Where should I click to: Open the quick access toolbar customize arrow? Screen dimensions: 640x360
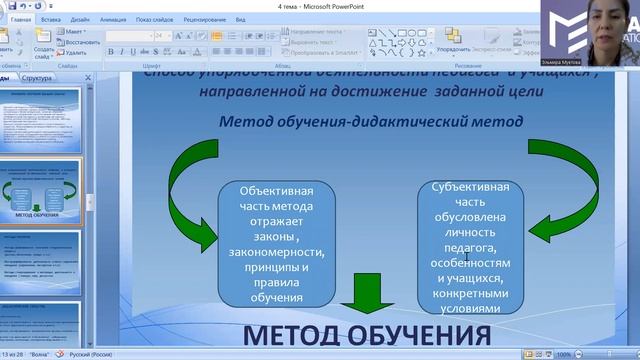(x=51, y=7)
